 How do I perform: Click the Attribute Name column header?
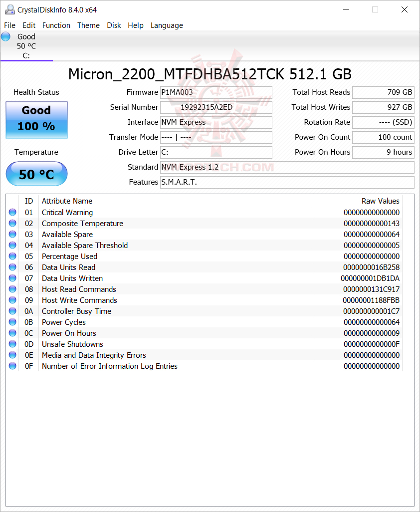click(x=177, y=201)
